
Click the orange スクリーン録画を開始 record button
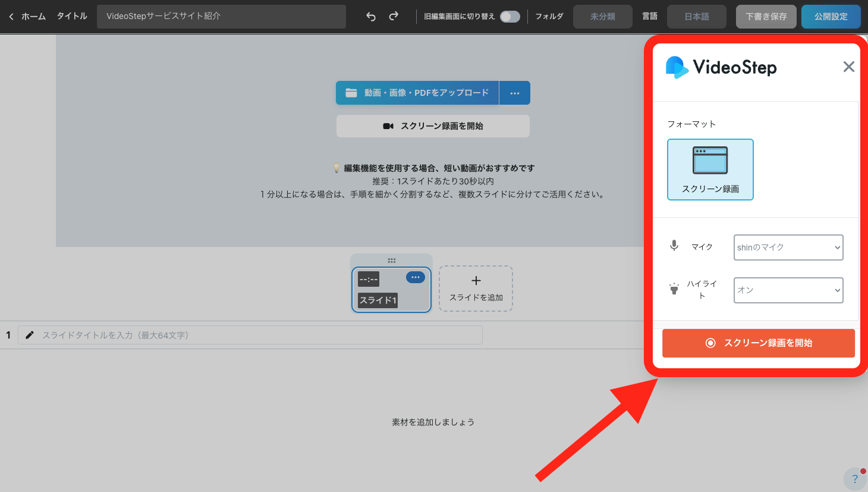(759, 343)
